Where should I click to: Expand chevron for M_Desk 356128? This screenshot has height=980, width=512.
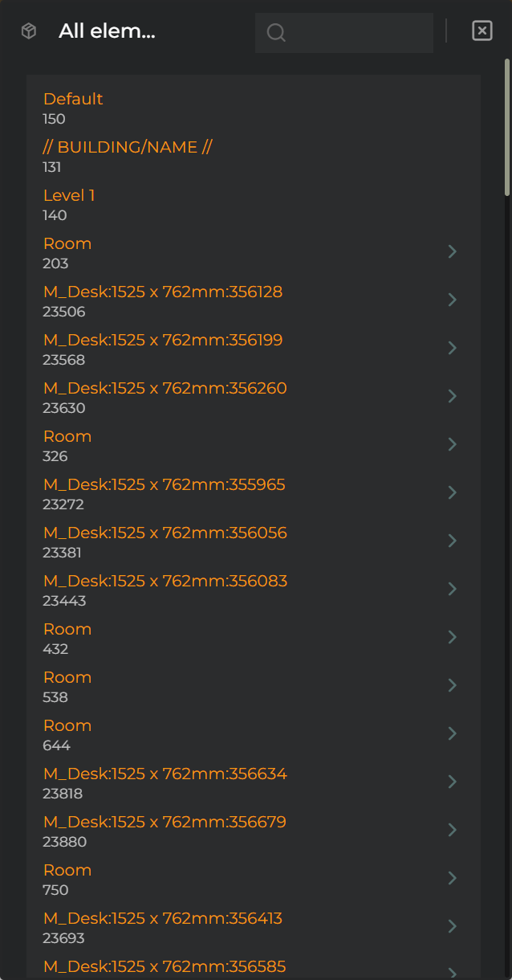tap(453, 300)
